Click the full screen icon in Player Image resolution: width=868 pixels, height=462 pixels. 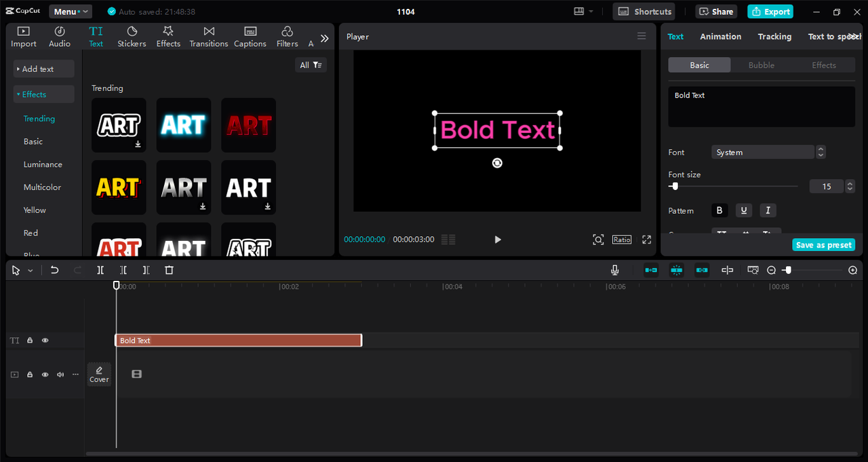(x=646, y=239)
